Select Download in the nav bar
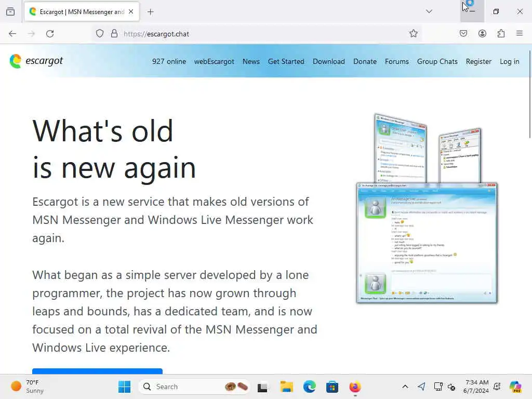 tap(329, 61)
